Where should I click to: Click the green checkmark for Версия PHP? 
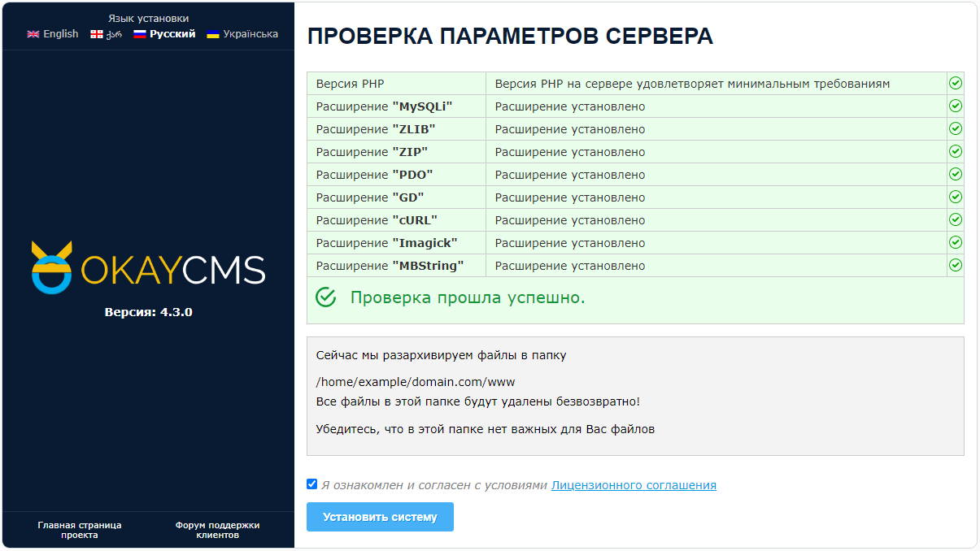(x=956, y=82)
